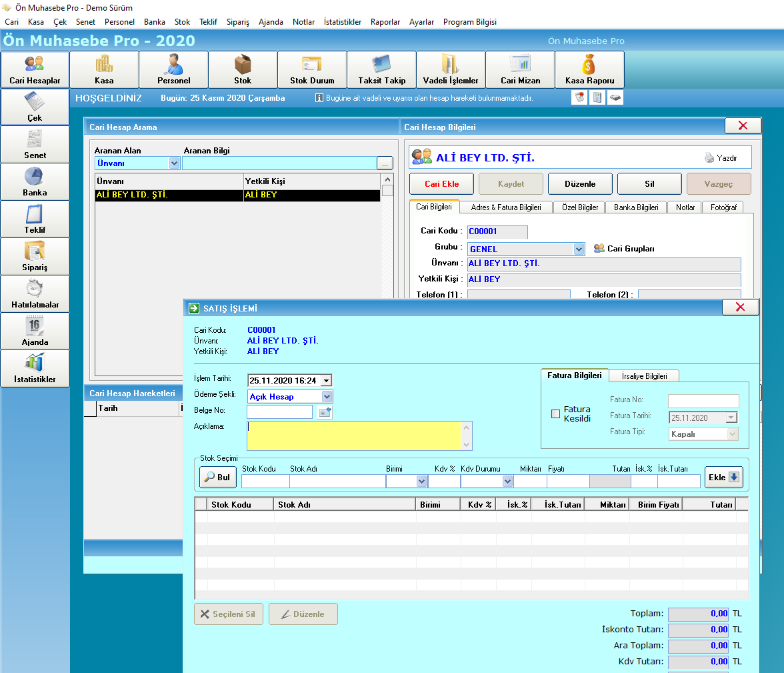Open the Banka sidebar icon

tap(35, 181)
